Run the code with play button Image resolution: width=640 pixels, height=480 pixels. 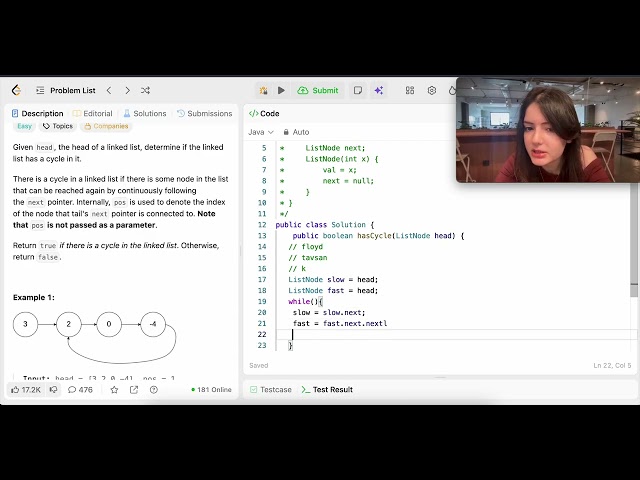(x=281, y=91)
